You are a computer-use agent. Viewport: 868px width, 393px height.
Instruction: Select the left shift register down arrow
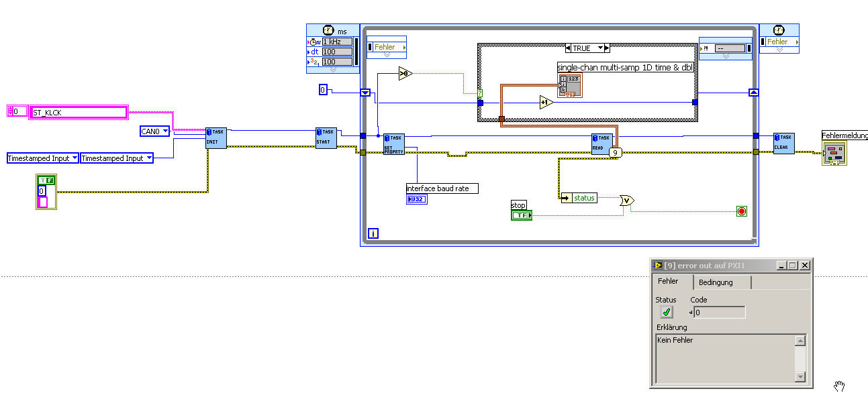click(365, 93)
